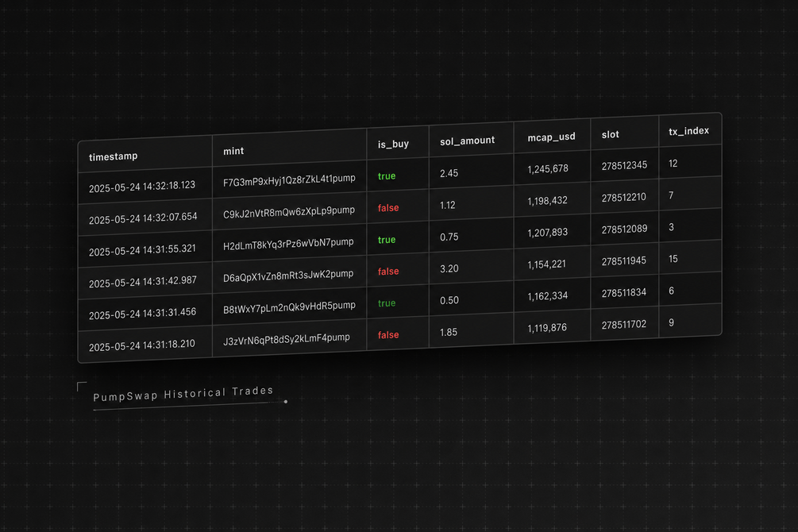Click tx_index value 12
This screenshot has height=532, width=798.
673,164
